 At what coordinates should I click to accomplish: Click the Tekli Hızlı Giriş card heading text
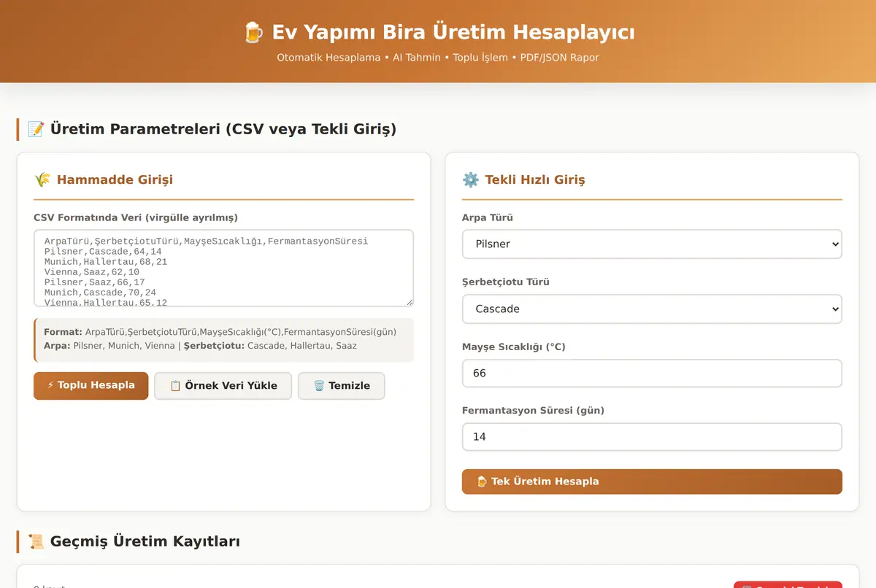[x=535, y=179]
